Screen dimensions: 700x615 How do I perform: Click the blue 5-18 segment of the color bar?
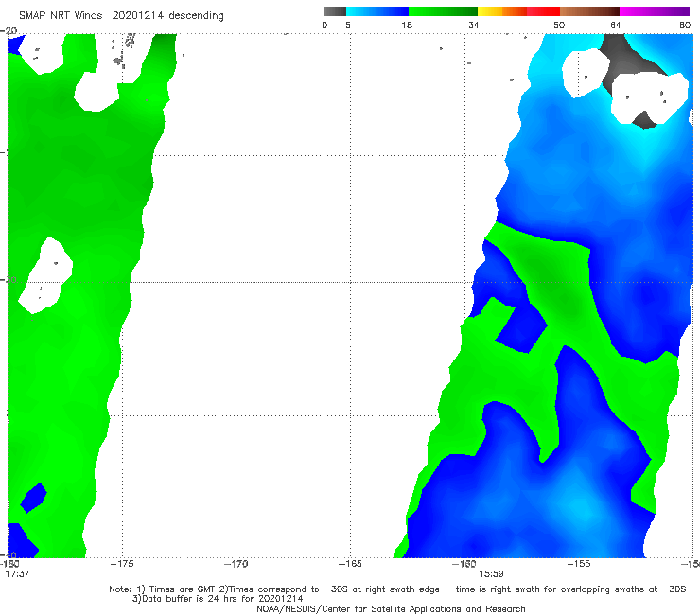(x=377, y=11)
